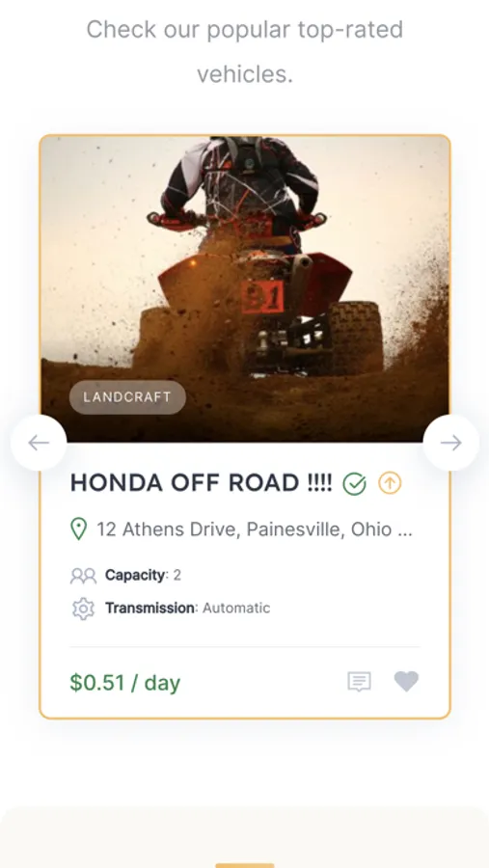Click the green location pin icon

(x=79, y=529)
